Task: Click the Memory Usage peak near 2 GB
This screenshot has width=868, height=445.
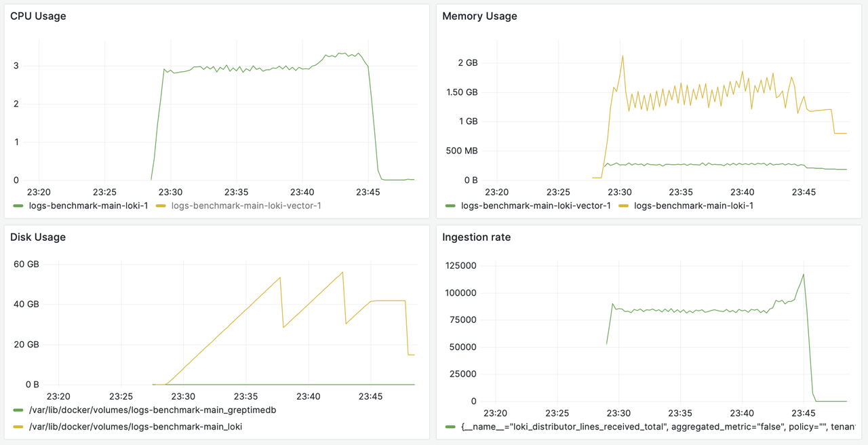Action: tap(623, 56)
